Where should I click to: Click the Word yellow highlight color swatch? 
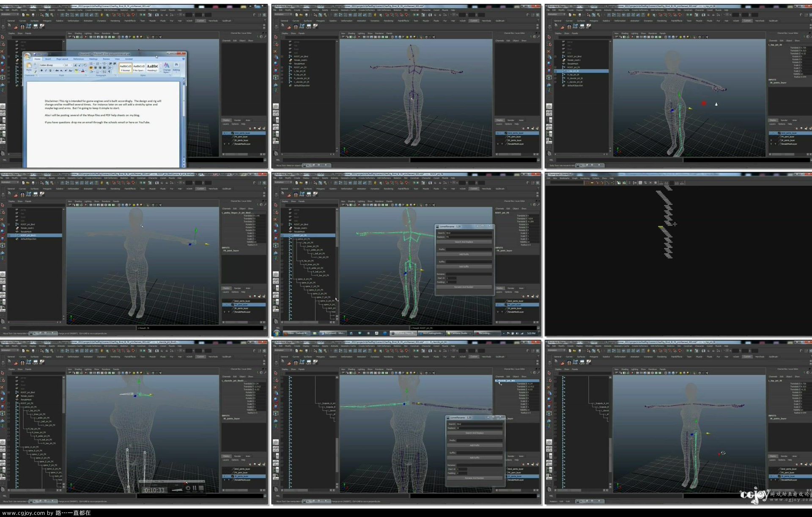pos(76,71)
